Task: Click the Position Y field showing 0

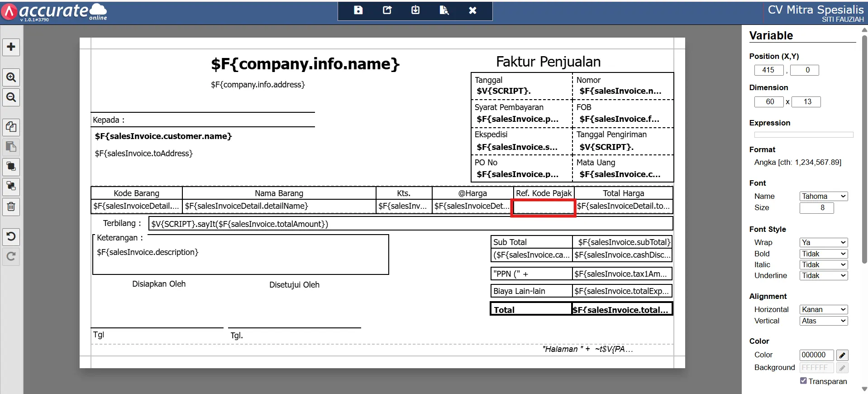Action: [x=805, y=70]
